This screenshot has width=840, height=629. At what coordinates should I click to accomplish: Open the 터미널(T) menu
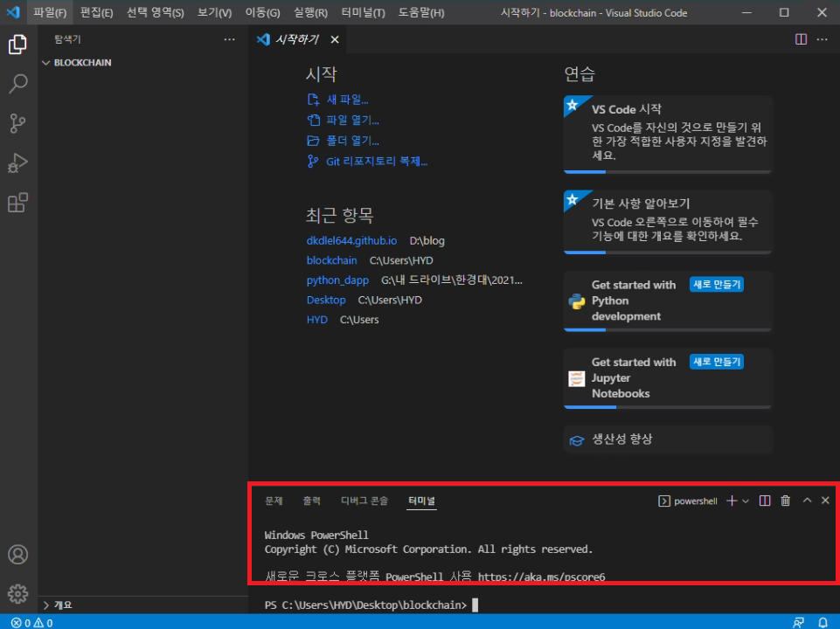[364, 13]
